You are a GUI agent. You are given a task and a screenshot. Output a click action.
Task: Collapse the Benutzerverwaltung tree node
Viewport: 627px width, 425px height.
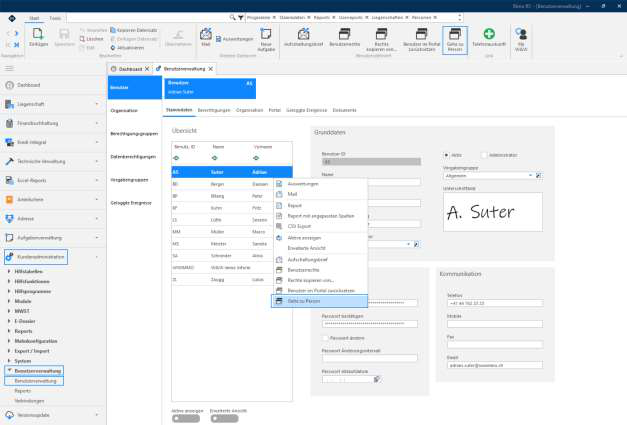(9, 371)
